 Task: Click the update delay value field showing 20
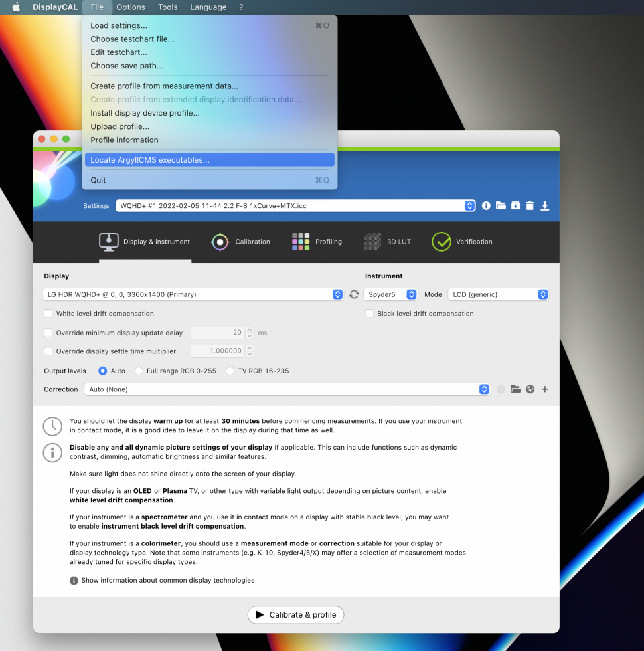click(218, 333)
